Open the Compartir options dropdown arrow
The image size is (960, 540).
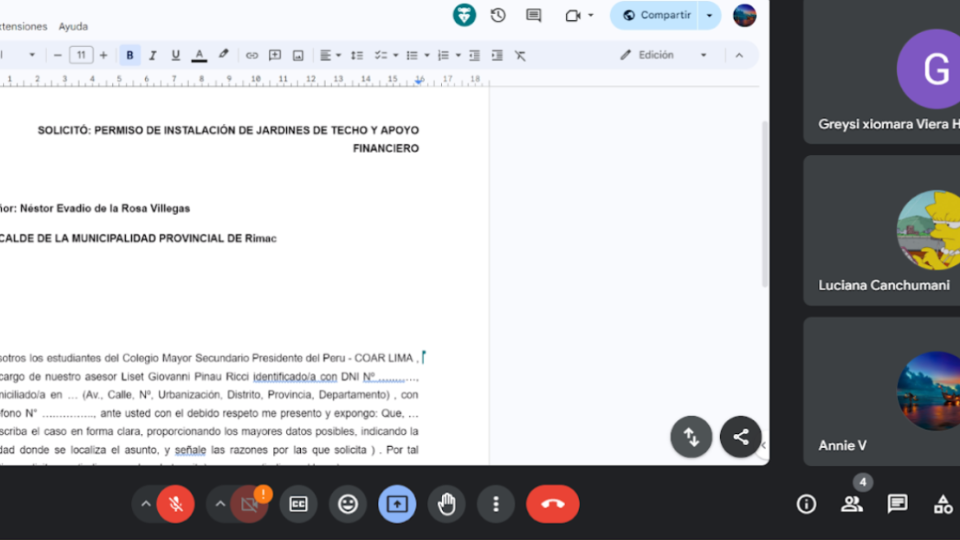(x=710, y=15)
